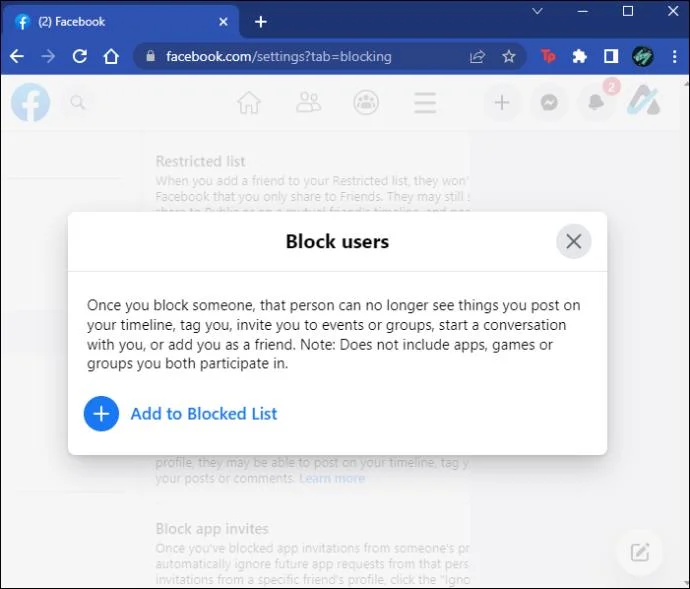Click the blue plus circle icon

pyautogui.click(x=101, y=414)
